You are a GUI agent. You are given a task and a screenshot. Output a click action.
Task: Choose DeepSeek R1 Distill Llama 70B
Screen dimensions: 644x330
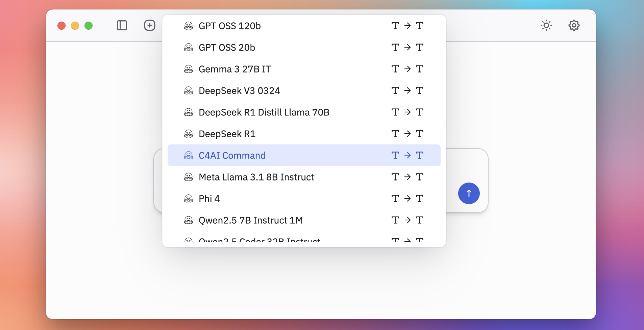pos(264,112)
